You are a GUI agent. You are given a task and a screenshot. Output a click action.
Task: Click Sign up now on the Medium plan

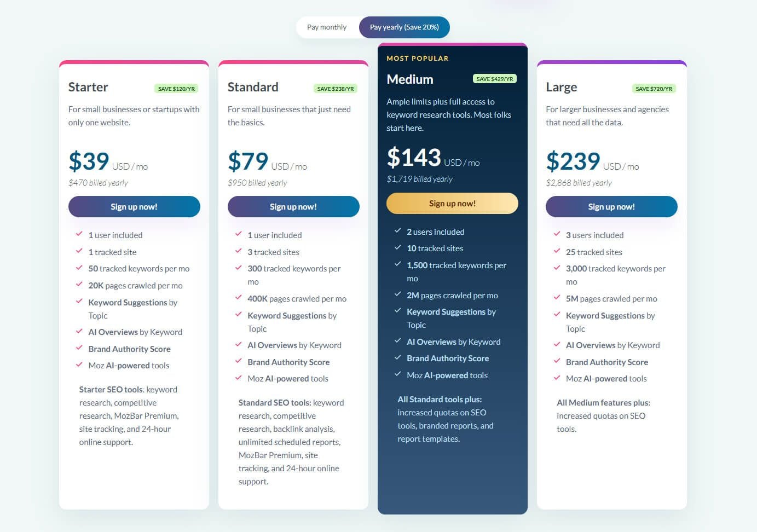[x=452, y=203]
